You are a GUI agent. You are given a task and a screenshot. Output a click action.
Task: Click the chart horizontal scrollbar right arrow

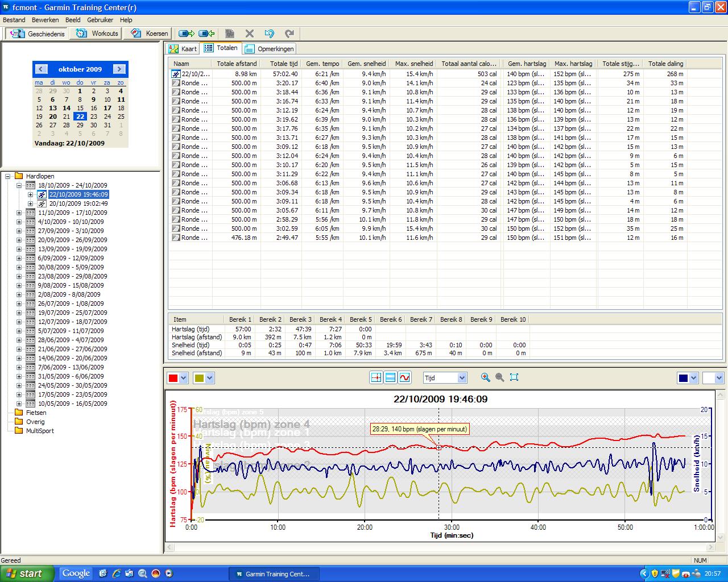710,547
